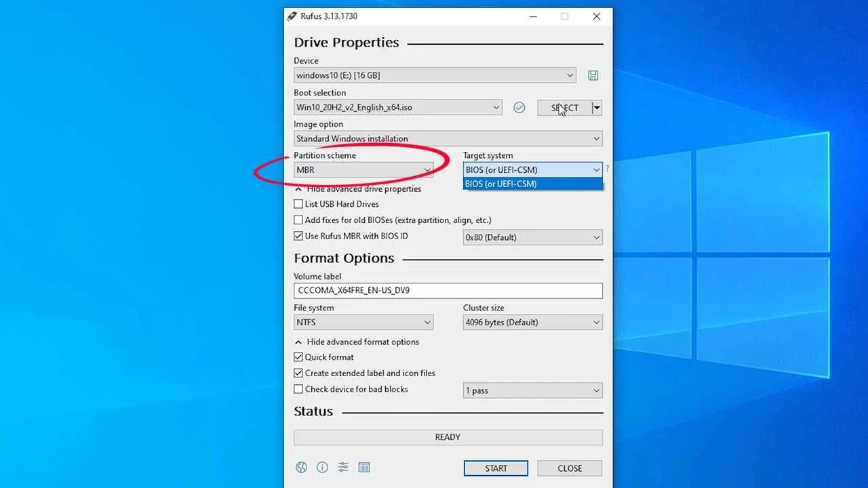
Task: Uncheck Create extended label and icon files
Action: point(298,373)
